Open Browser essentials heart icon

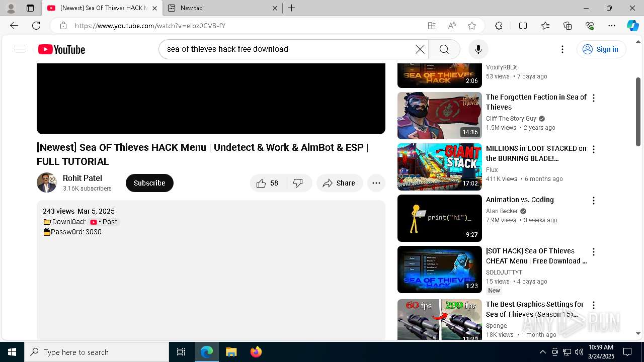point(590,26)
